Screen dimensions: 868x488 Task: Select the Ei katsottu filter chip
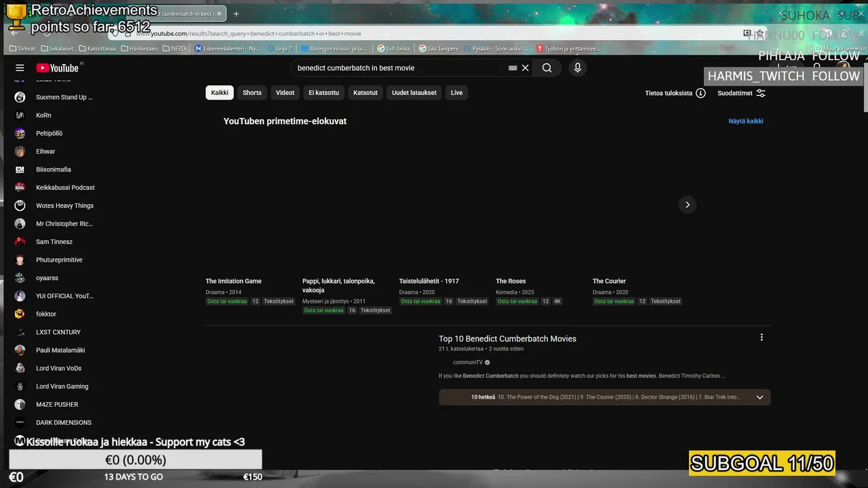pos(323,93)
